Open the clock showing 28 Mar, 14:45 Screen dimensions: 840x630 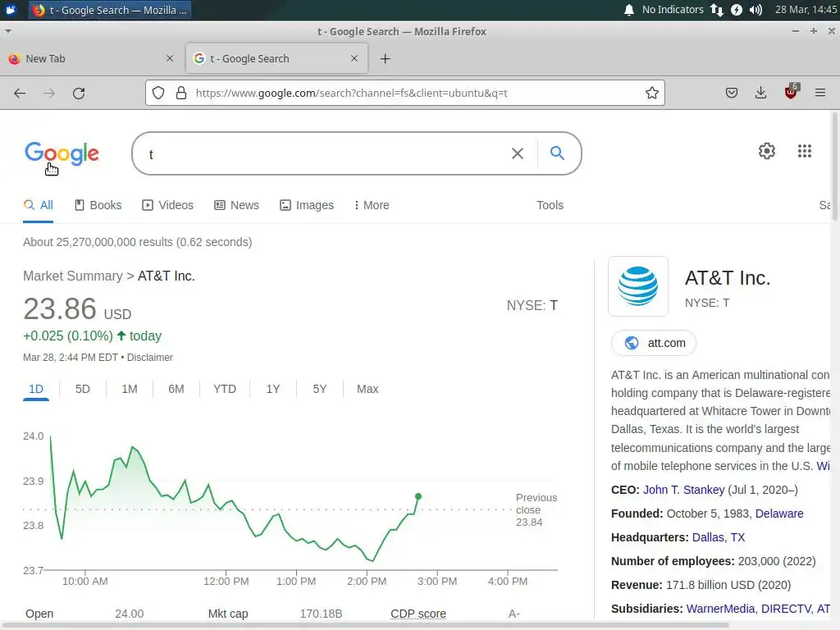point(806,10)
